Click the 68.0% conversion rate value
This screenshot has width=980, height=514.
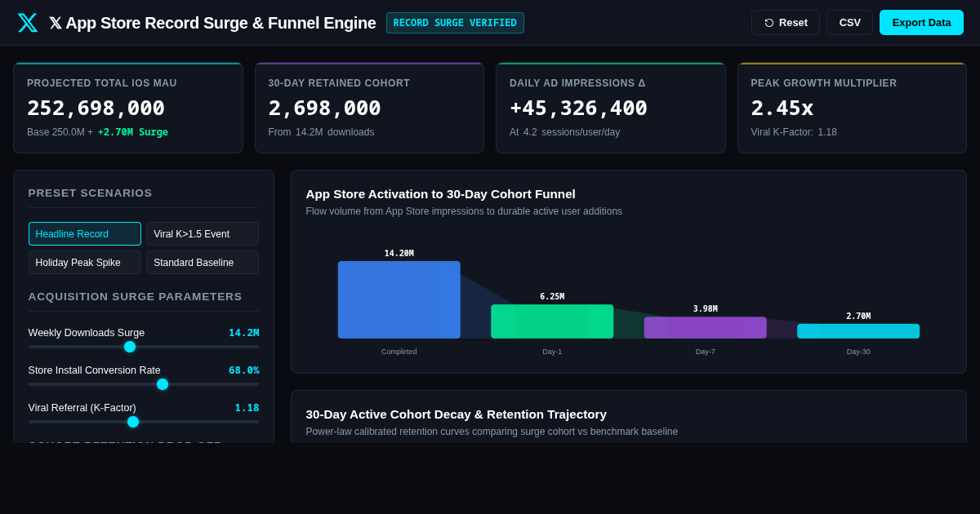(x=244, y=370)
